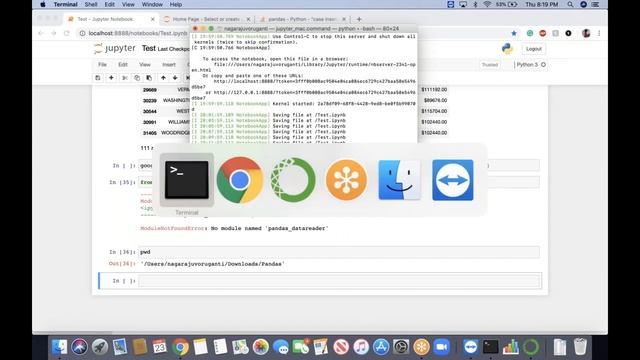Viewport: 640px width, 360px height.
Task: Click the Python 3 kernel indicator
Action: click(x=531, y=64)
